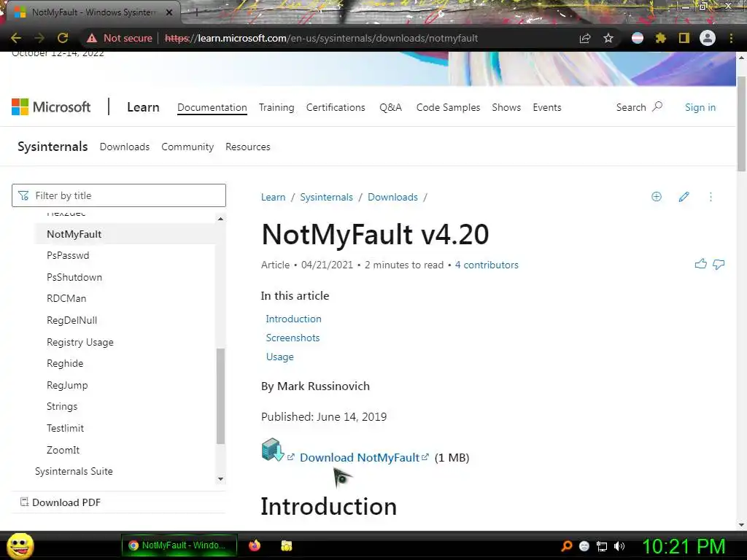Click the add to collection plus icon
Viewport: 747px width, 560px height.
(x=657, y=197)
